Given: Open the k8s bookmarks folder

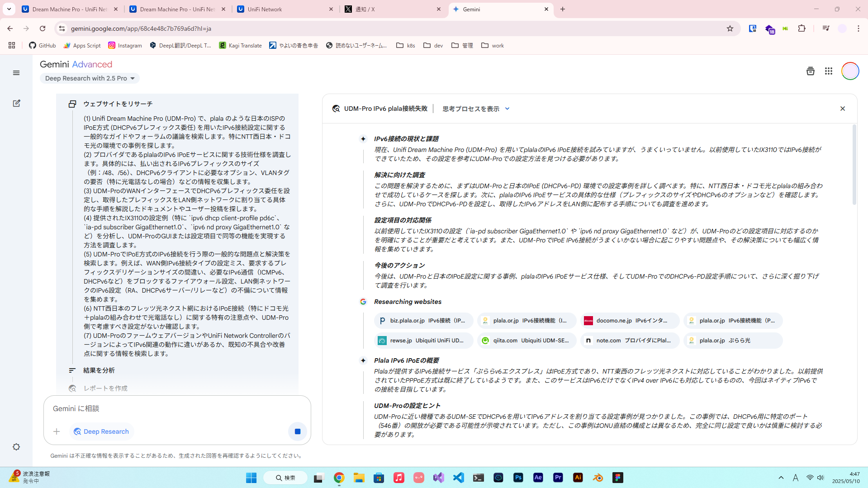Looking at the screenshot, I should 406,45.
